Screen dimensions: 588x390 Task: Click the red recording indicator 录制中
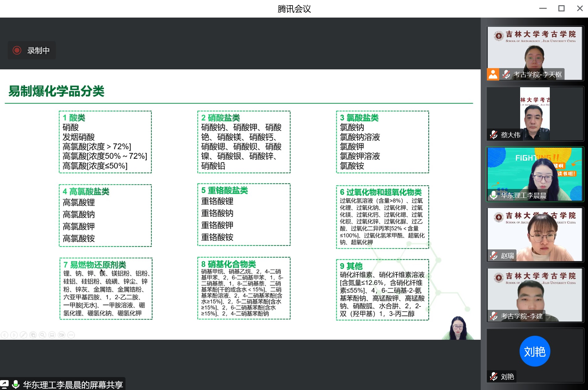pos(17,50)
